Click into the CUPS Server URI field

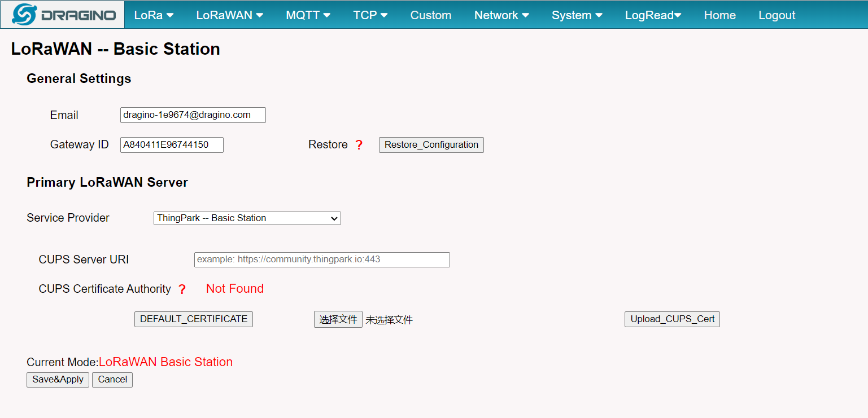coord(322,259)
